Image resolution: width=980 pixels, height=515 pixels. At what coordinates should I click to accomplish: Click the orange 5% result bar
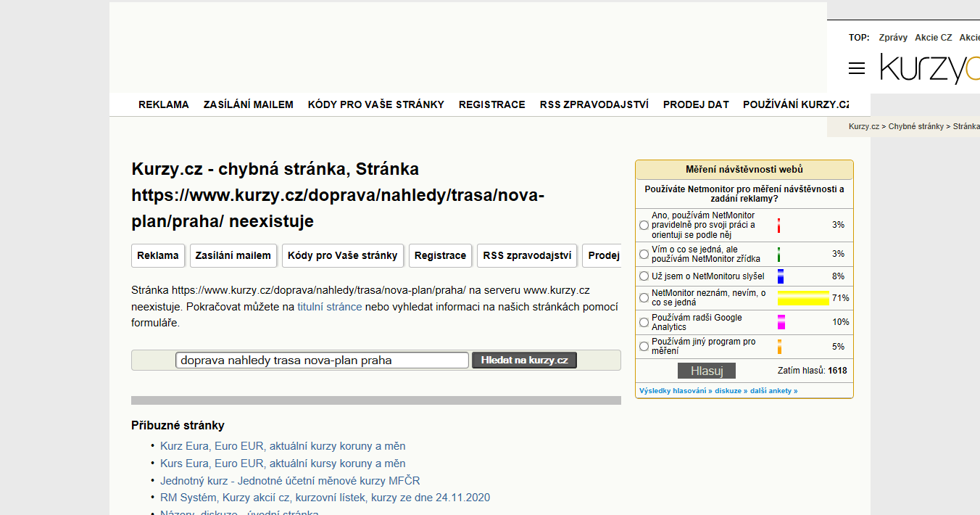point(780,347)
